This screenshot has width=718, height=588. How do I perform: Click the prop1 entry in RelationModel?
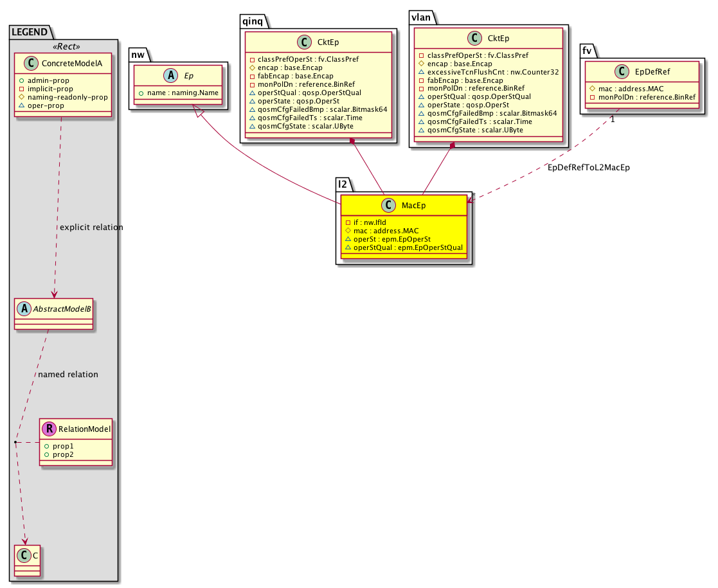click(62, 446)
